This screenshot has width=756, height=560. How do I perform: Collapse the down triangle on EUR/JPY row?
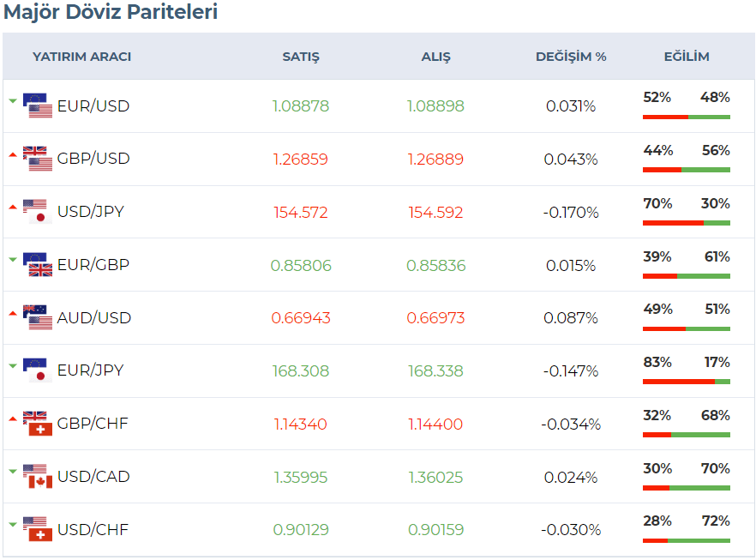pyautogui.click(x=10, y=364)
